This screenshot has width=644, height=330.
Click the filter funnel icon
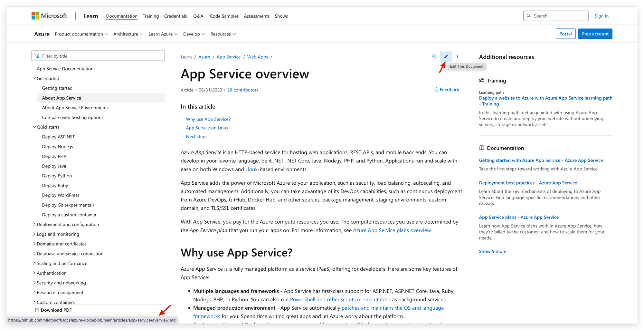pyautogui.click(x=37, y=56)
